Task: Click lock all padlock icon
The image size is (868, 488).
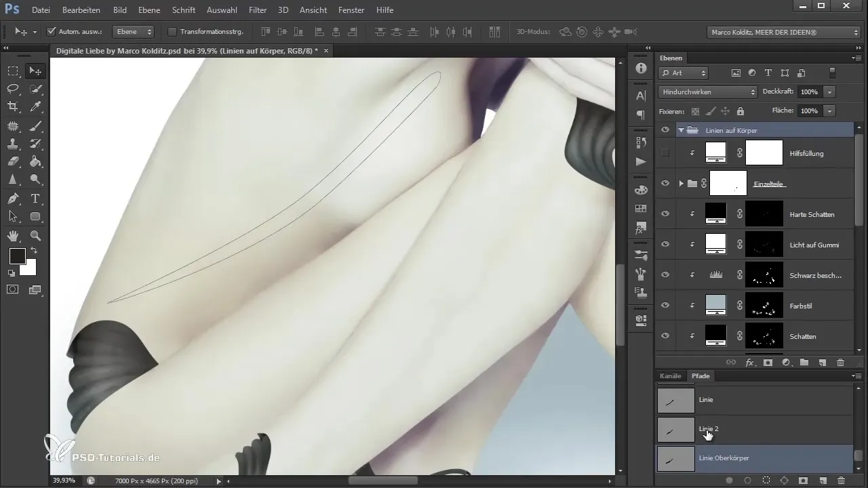Action: click(740, 111)
